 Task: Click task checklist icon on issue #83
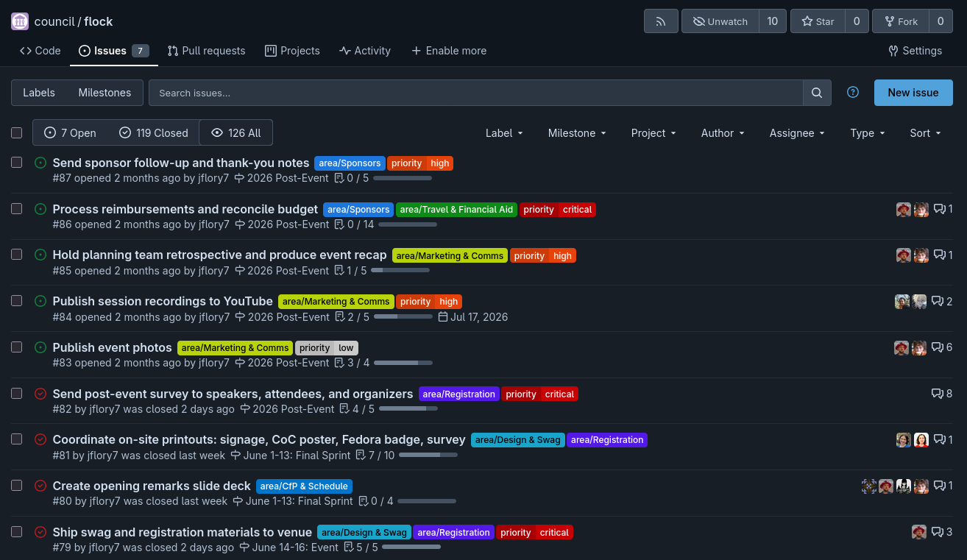(339, 363)
